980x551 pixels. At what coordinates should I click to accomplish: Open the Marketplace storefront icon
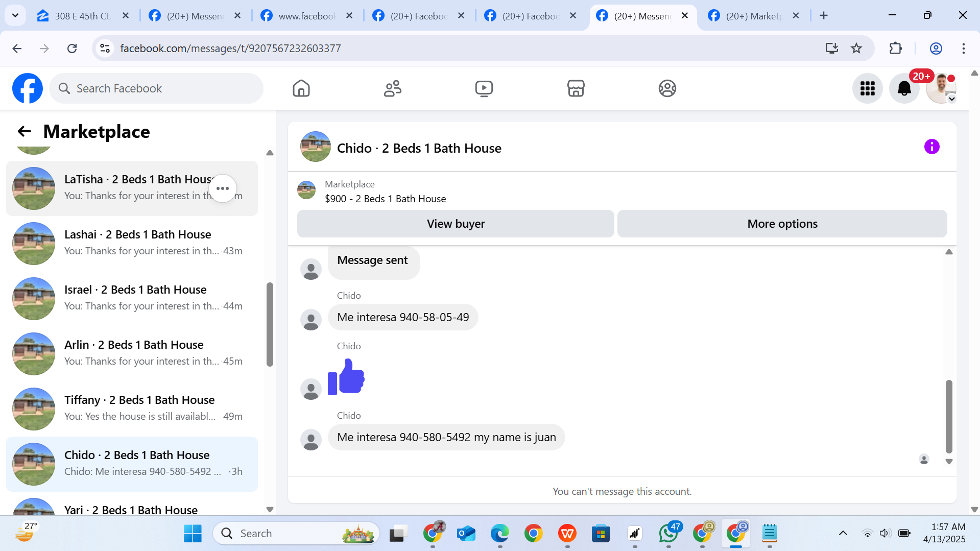[576, 88]
